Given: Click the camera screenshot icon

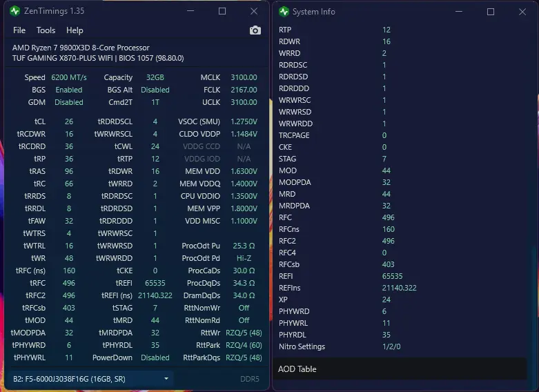Looking at the screenshot, I should click(255, 30).
